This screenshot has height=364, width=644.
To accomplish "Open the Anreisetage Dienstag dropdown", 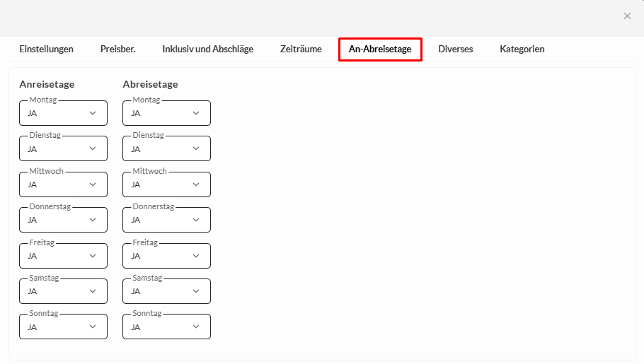I will [64, 149].
